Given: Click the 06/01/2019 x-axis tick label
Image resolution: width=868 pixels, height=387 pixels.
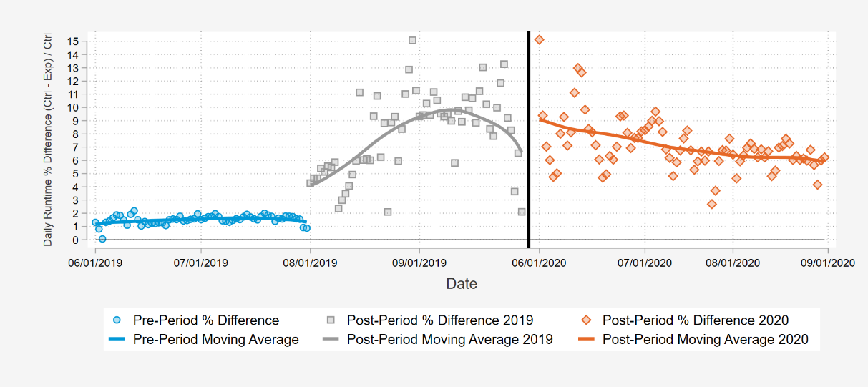Looking at the screenshot, I should 94,263.
